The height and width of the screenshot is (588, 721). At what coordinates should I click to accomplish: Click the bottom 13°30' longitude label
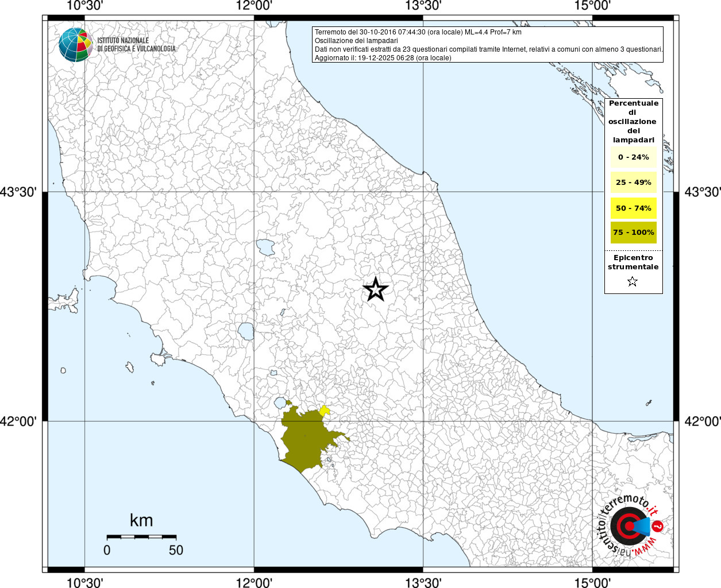[x=423, y=582]
